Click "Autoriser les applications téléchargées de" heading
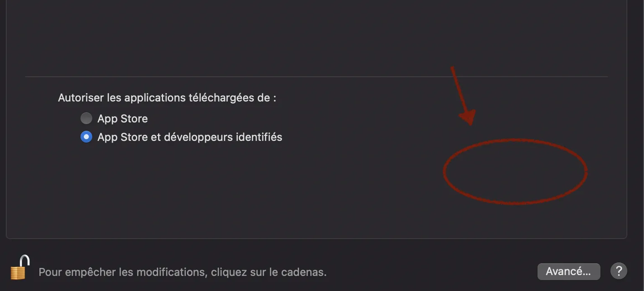The height and width of the screenshot is (291, 644). [167, 98]
